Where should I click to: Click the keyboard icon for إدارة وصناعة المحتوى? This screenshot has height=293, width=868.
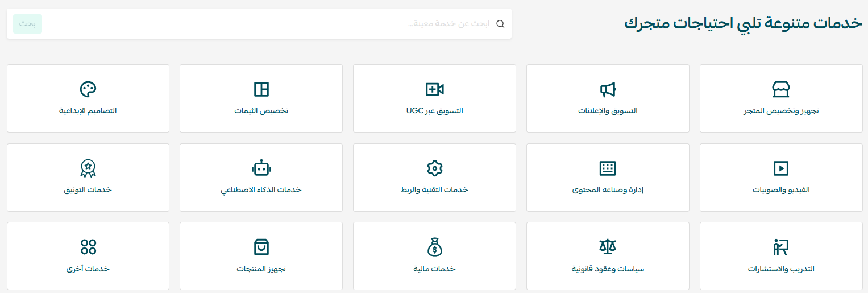pos(608,168)
